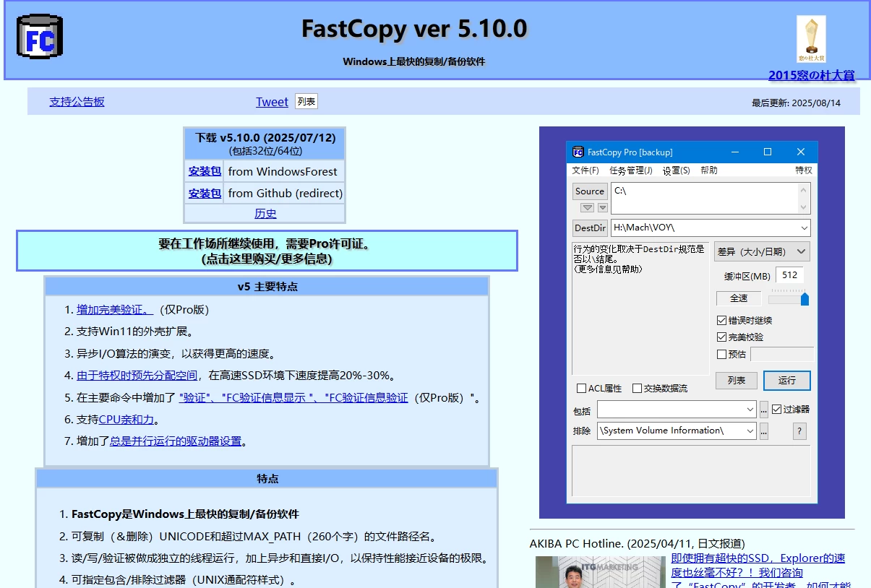Screen dimensions: 871x588
Task: Click the 特权 menu item
Action: pyautogui.click(x=804, y=170)
